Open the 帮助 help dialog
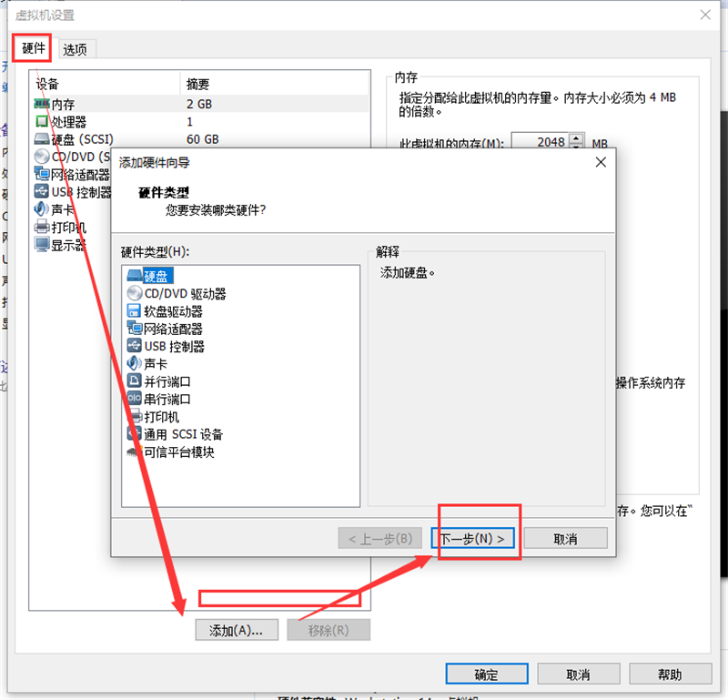The image size is (728, 700). click(x=669, y=674)
